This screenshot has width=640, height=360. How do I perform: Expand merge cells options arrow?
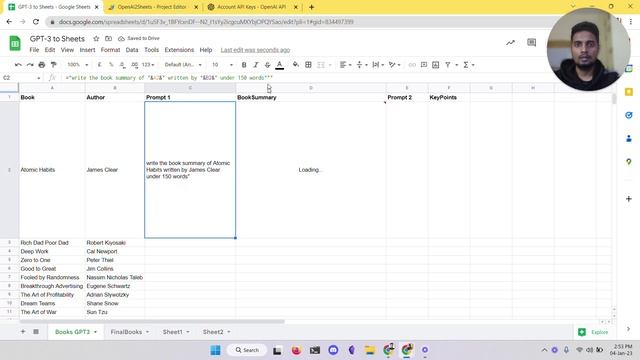330,64
